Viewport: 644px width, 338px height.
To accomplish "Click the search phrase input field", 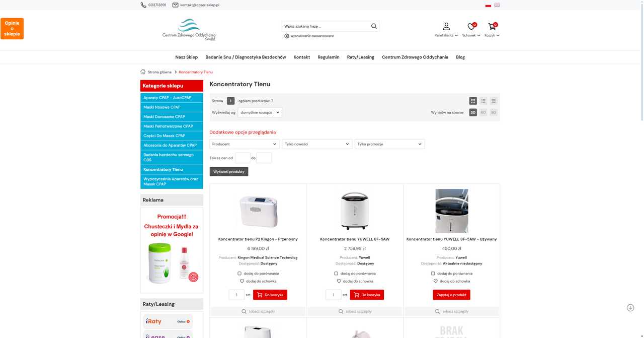I will [x=326, y=26].
